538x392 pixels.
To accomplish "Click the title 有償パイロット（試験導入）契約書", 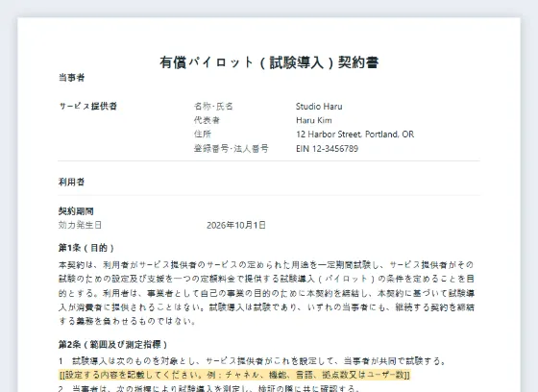I will [269, 62].
